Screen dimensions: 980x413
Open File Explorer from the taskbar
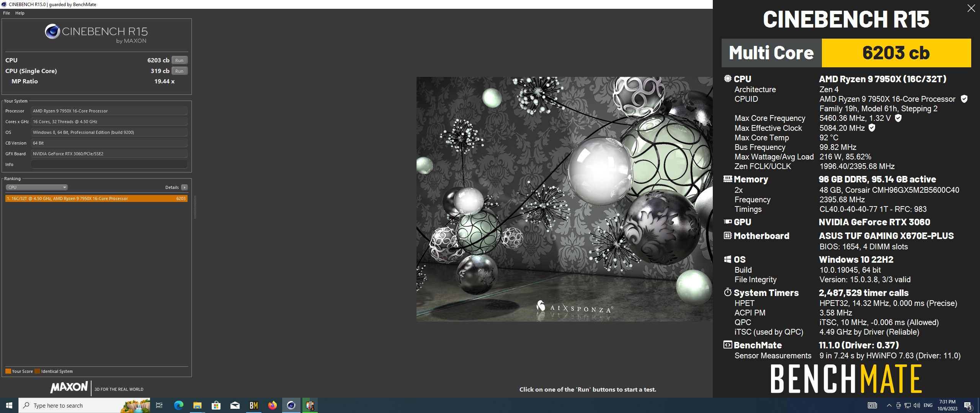point(197,405)
